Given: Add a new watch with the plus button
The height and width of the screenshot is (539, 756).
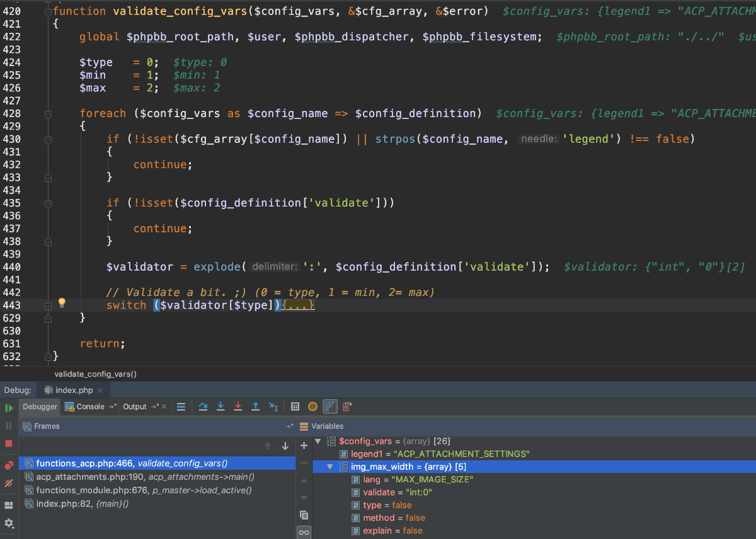Looking at the screenshot, I should point(304,446).
